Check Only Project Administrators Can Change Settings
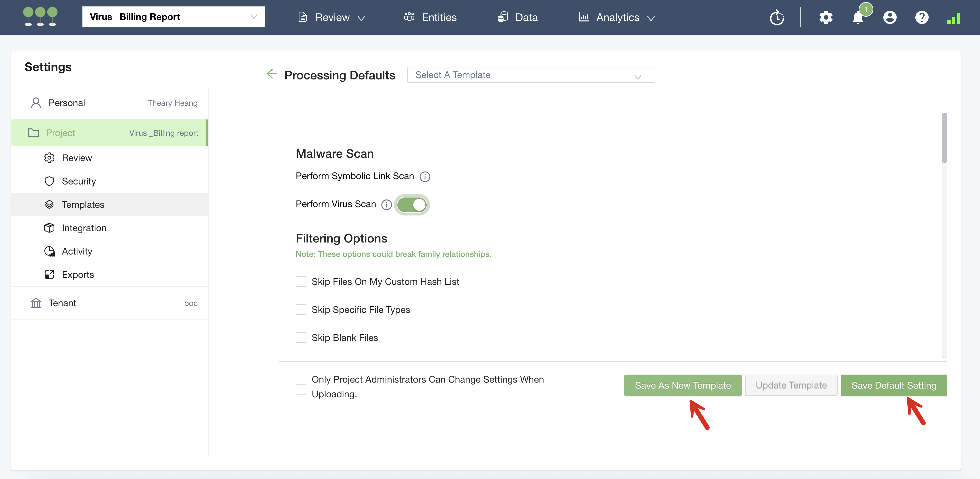The image size is (980, 479). tap(301, 389)
